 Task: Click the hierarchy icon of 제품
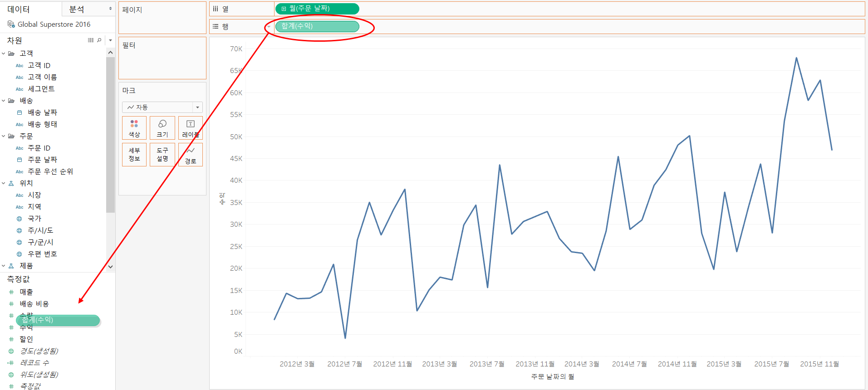tap(11, 266)
